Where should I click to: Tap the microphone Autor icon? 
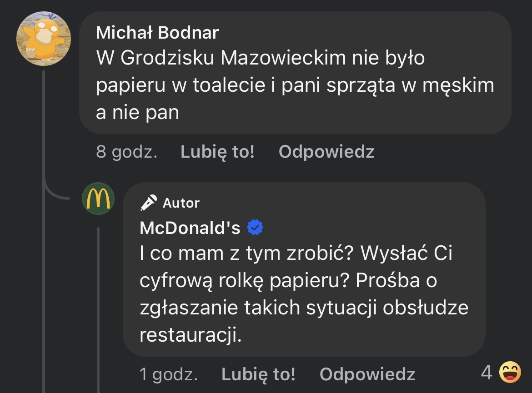[149, 203]
